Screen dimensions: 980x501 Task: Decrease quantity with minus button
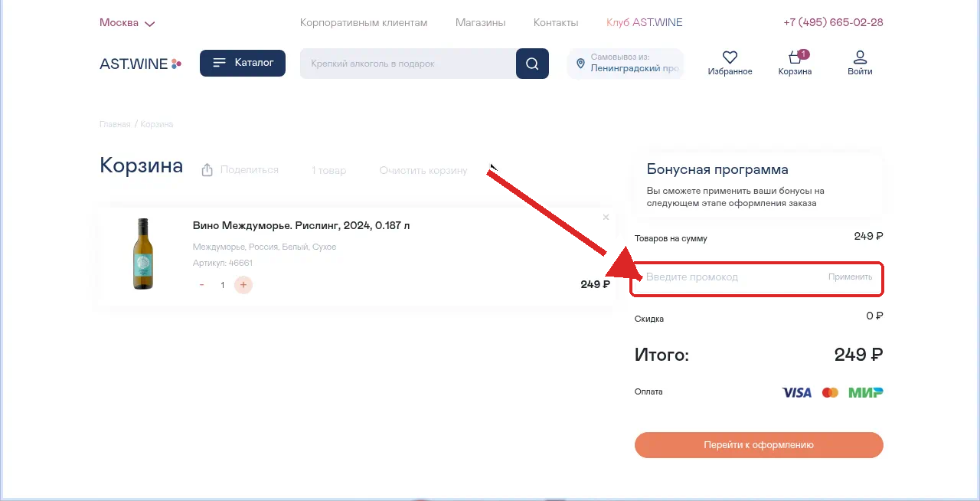[202, 285]
